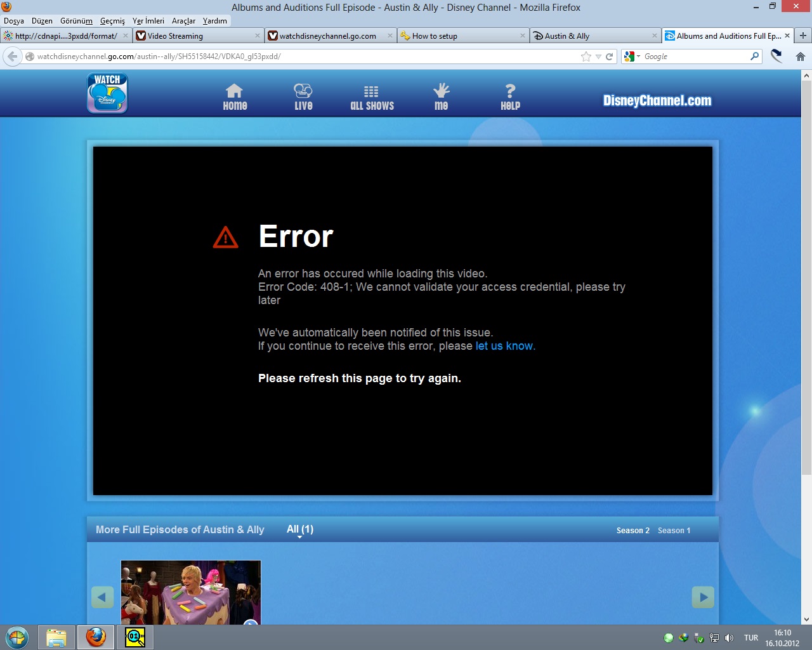The height and width of the screenshot is (650, 812).
Task: Open the Yer İmleri menu
Action: [148, 21]
